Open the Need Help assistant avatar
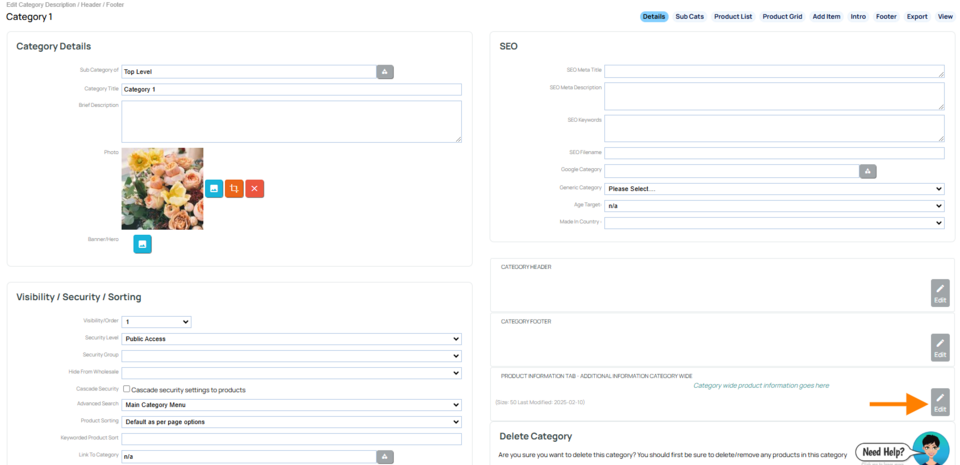Image resolution: width=960 pixels, height=465 pixels. 931,450
